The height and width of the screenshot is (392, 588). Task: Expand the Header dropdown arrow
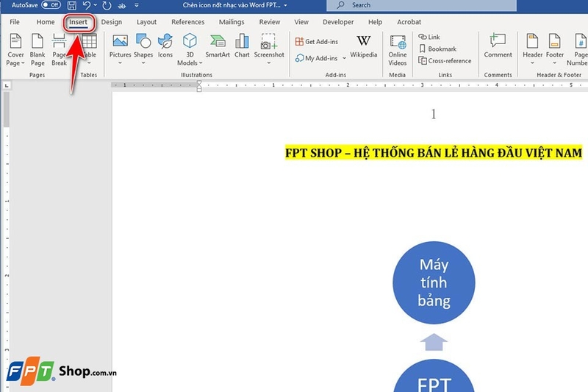click(532, 63)
